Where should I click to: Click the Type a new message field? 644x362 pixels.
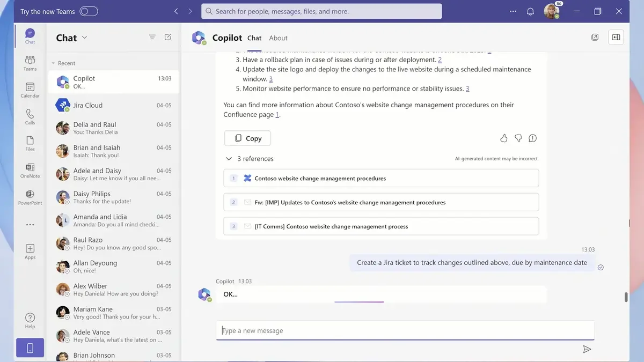tap(405, 330)
